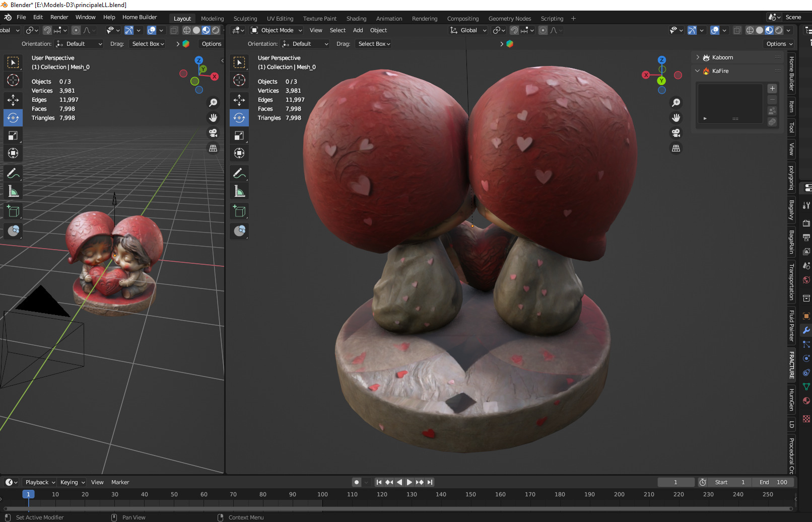Viewport: 812px width, 522px height.
Task: Jump to the timeline start frame
Action: (x=379, y=482)
